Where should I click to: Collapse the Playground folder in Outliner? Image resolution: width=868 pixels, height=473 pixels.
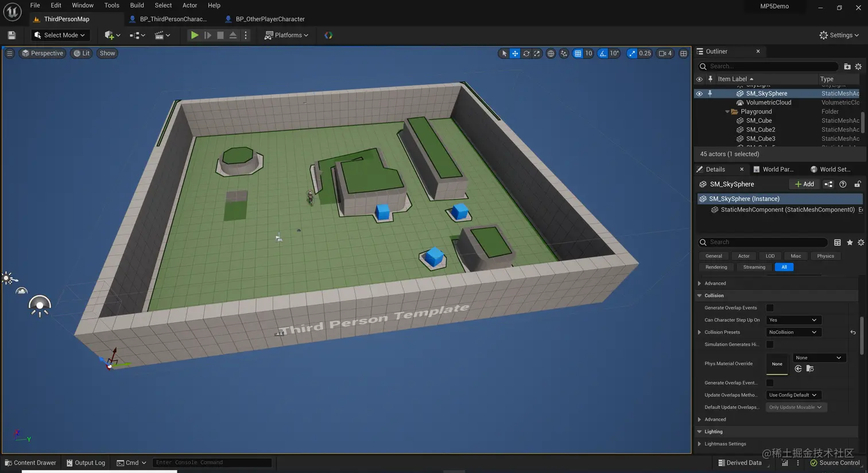727,112
